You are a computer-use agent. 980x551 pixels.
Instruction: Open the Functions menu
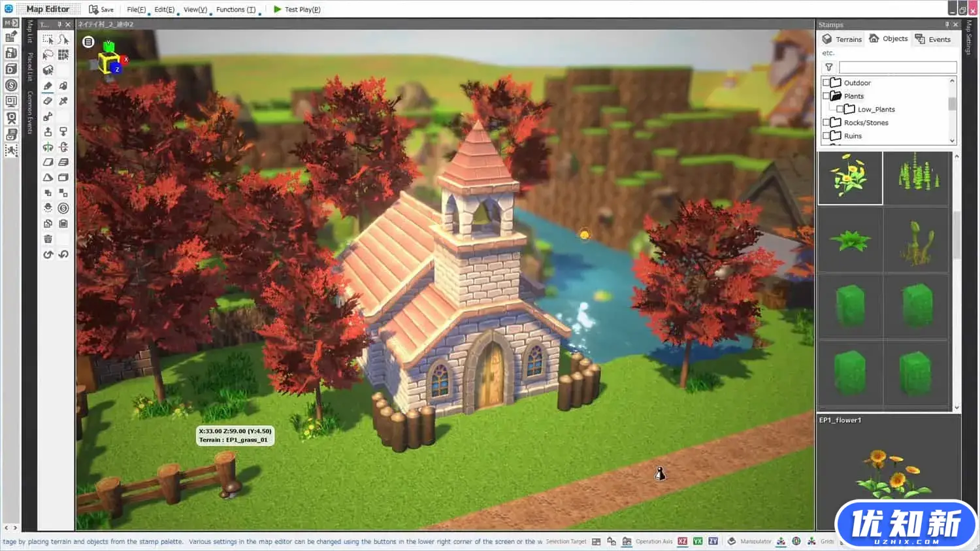(x=237, y=9)
